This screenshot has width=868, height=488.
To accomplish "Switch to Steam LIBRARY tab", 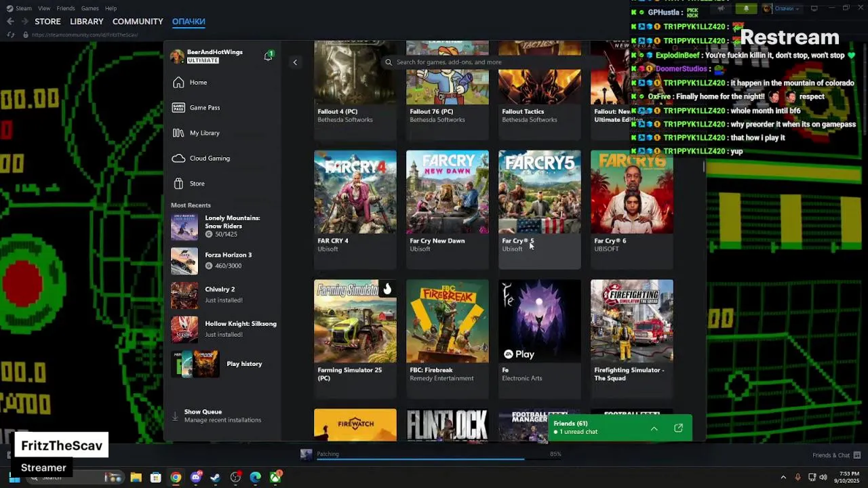I will [x=87, y=22].
